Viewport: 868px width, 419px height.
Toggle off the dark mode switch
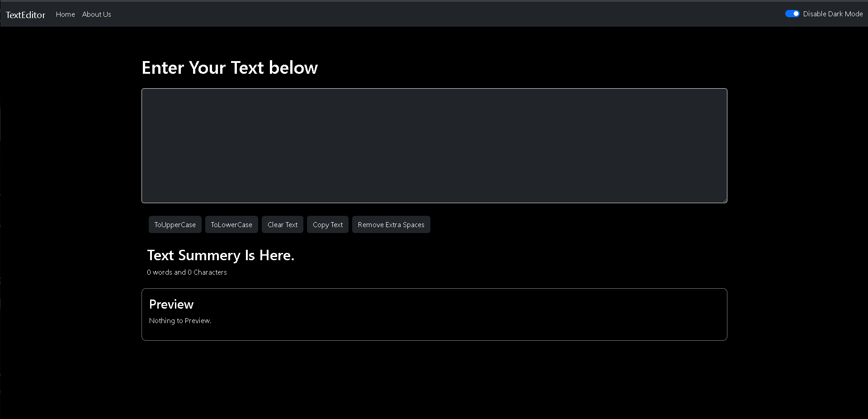pos(792,14)
